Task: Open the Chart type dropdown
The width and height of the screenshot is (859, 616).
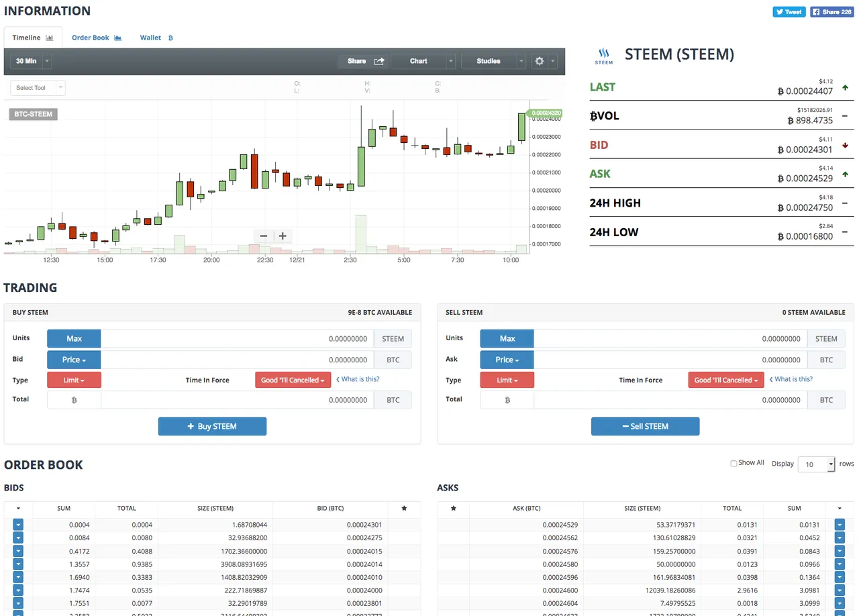Action: [423, 61]
